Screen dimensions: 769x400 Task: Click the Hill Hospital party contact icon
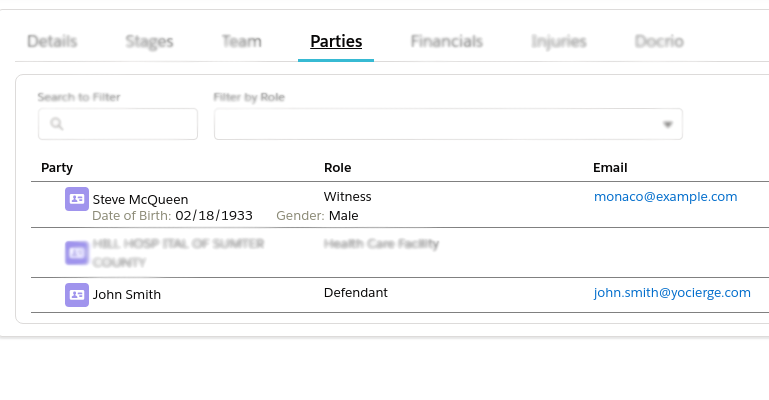(77, 253)
